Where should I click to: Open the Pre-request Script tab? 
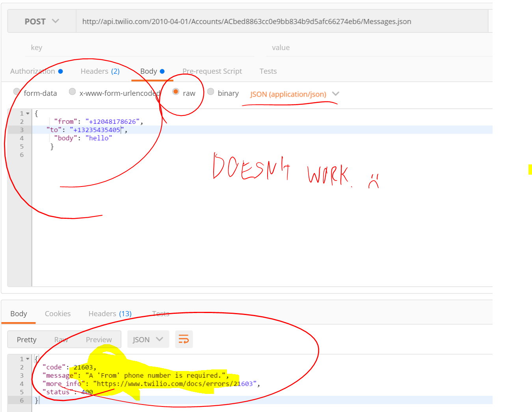[x=212, y=71]
